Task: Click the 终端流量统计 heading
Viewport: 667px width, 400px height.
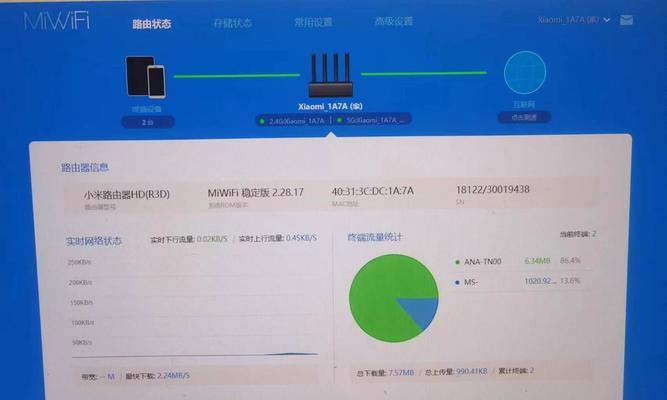Action: point(374,237)
